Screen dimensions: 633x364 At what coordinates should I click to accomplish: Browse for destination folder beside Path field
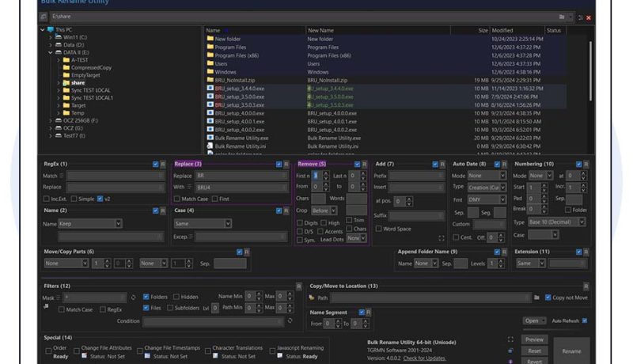click(536, 298)
